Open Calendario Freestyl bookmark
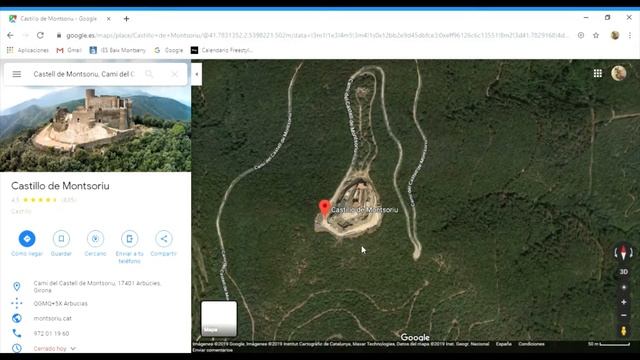 [x=222, y=50]
